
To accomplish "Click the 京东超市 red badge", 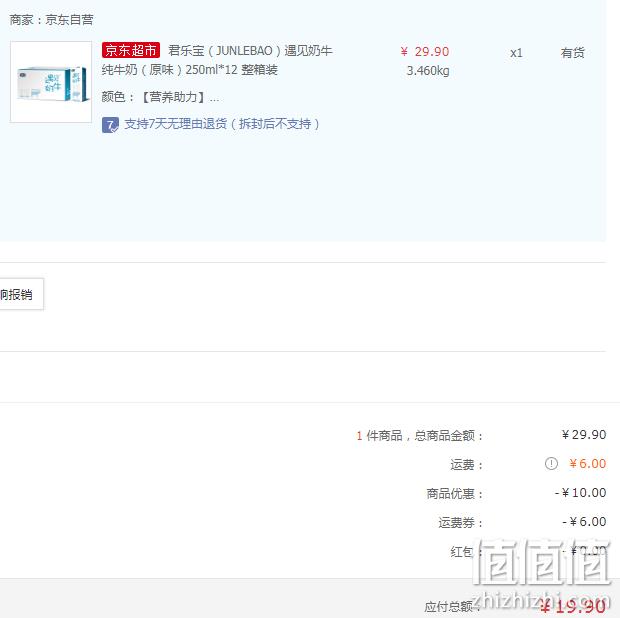I will click(x=130, y=50).
